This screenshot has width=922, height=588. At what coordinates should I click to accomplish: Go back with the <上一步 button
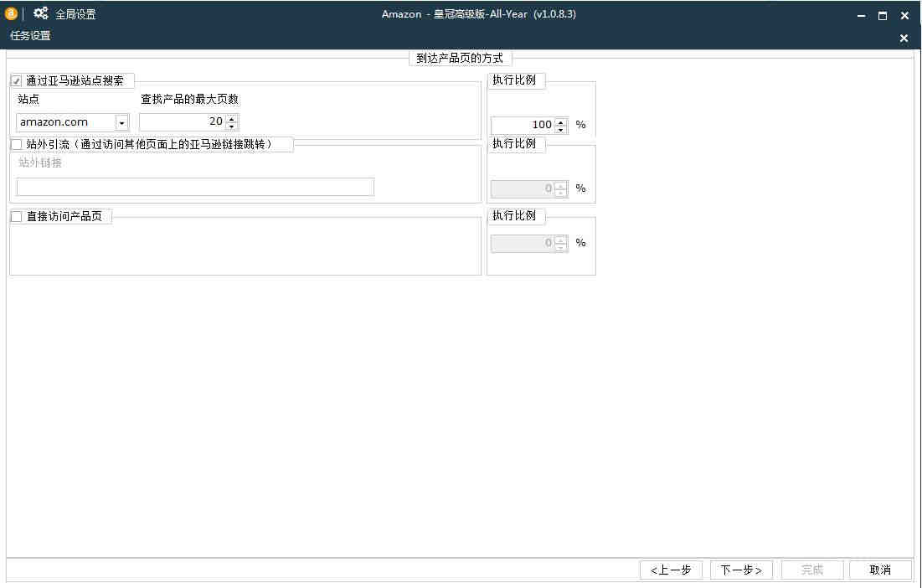(x=671, y=570)
